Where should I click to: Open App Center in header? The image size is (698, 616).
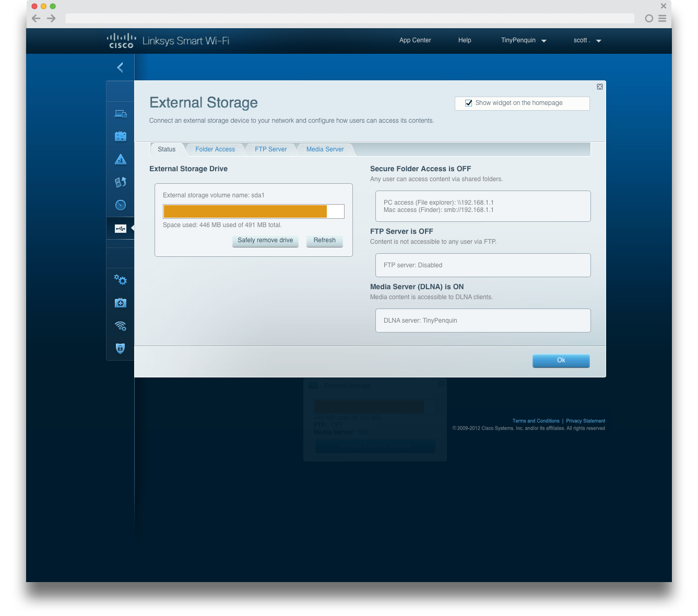(x=415, y=40)
